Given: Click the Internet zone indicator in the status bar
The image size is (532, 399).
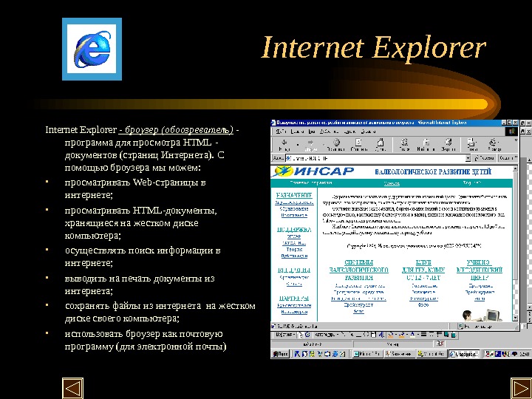Looking at the screenshot, I should [476, 327].
